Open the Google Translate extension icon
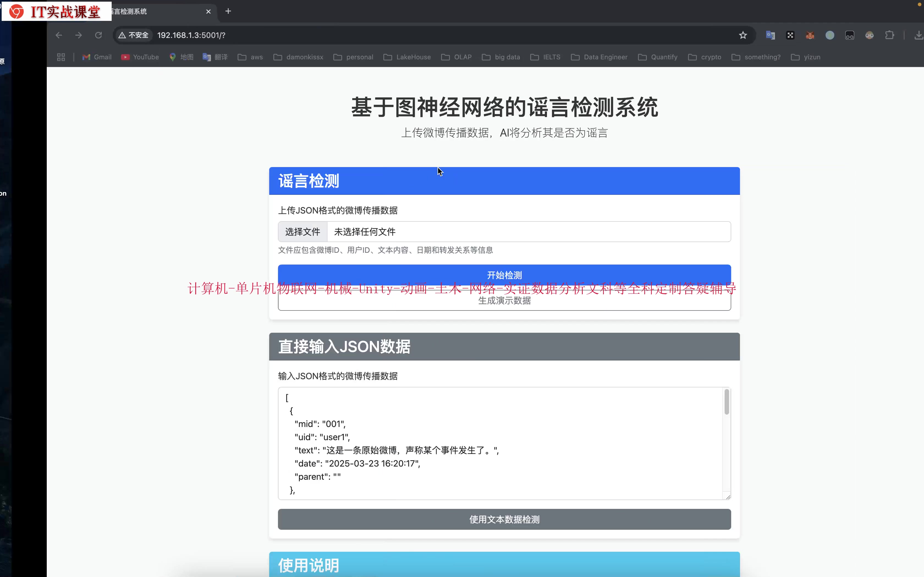 point(770,35)
